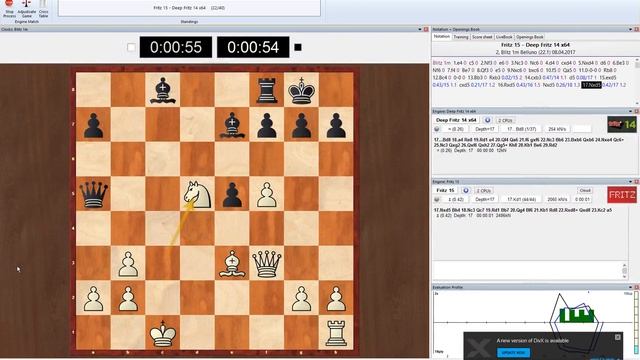
Task: Click the Deep Fritz 14 engine logo
Action: click(x=622, y=124)
